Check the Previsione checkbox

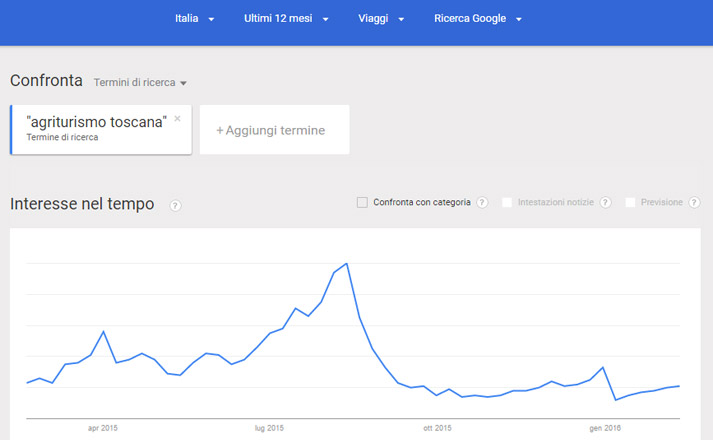click(630, 203)
